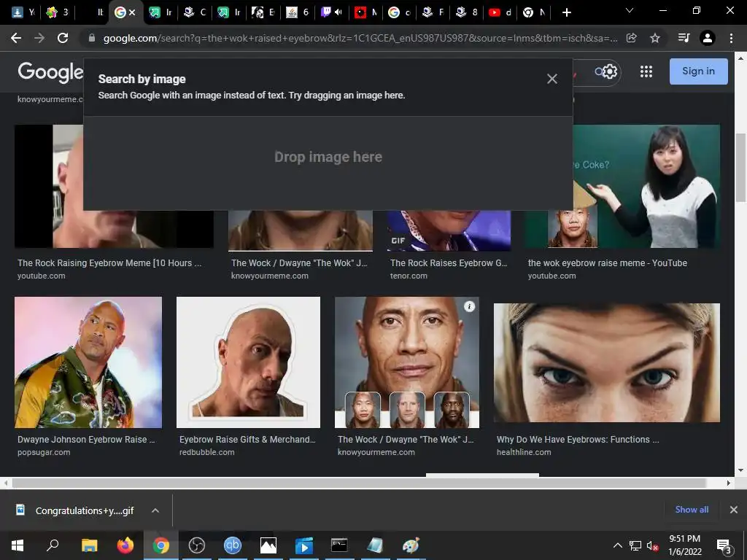This screenshot has width=747, height=560.
Task: Bookmark this page with the star
Action: click(655, 38)
